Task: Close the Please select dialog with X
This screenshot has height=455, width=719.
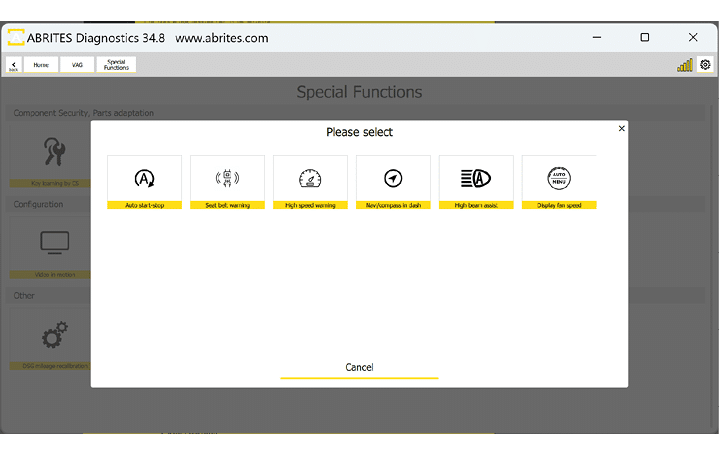Action: click(x=622, y=128)
